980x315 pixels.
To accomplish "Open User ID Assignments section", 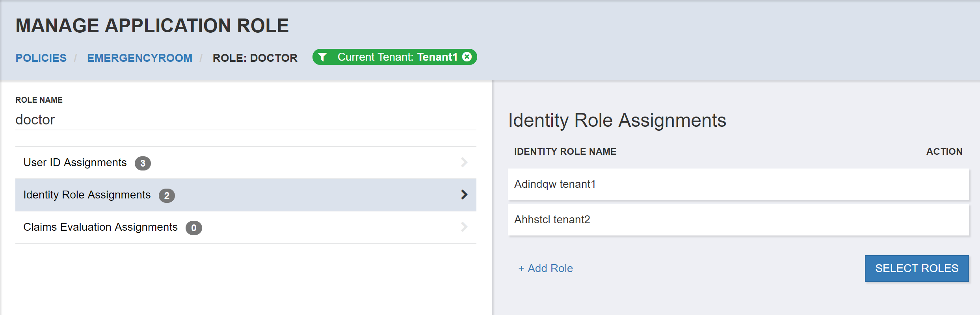I will point(245,163).
